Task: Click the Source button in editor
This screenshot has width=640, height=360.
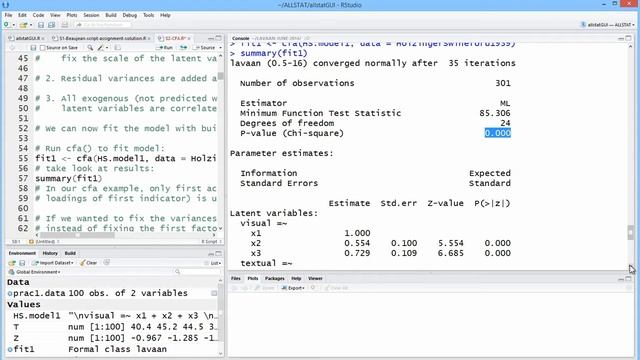Action: (205, 48)
